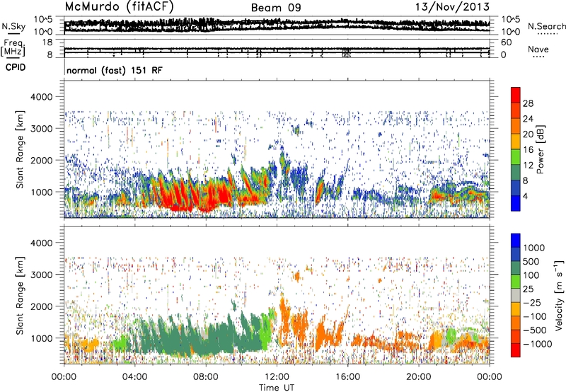Click the '12:00' time axis tick label

tap(277, 377)
